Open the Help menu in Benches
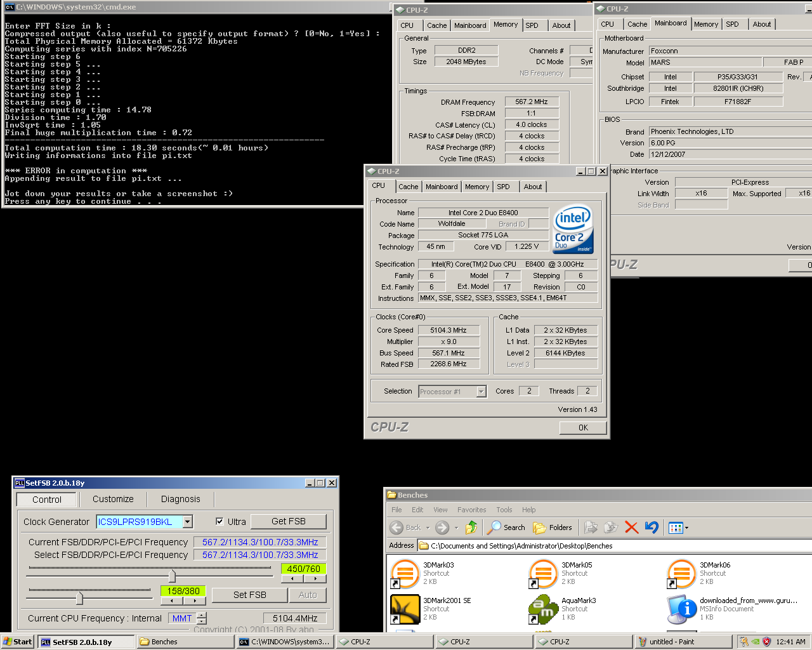 [529, 510]
